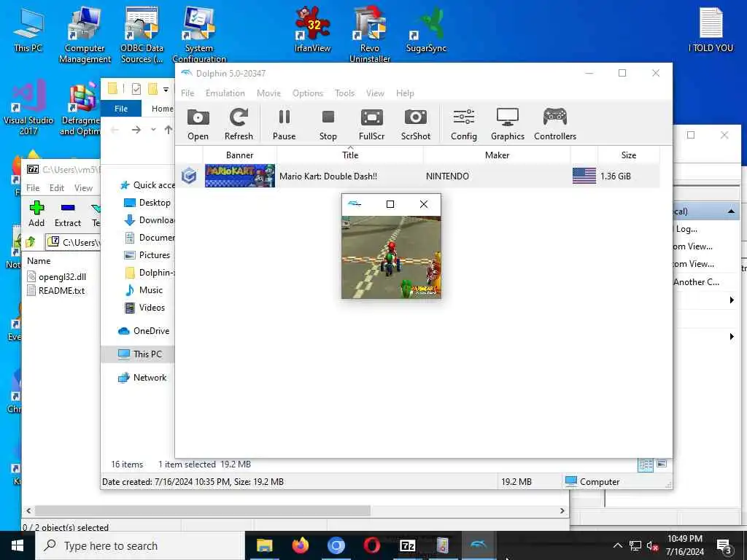Switch Explorer to large icons view
This screenshot has width=747, height=560.
(x=661, y=464)
